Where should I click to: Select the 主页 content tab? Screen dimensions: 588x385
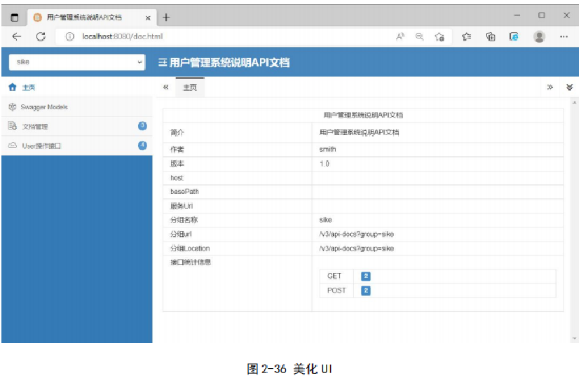[x=190, y=87]
